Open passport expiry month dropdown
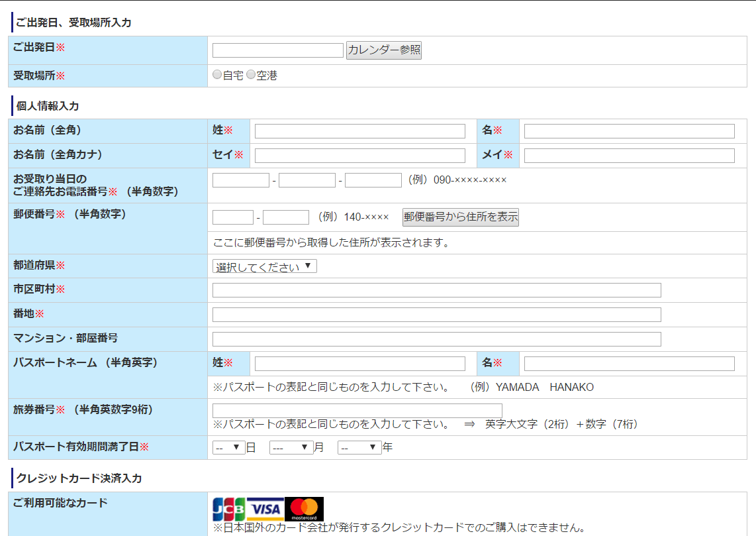The height and width of the screenshot is (536, 756). point(291,448)
